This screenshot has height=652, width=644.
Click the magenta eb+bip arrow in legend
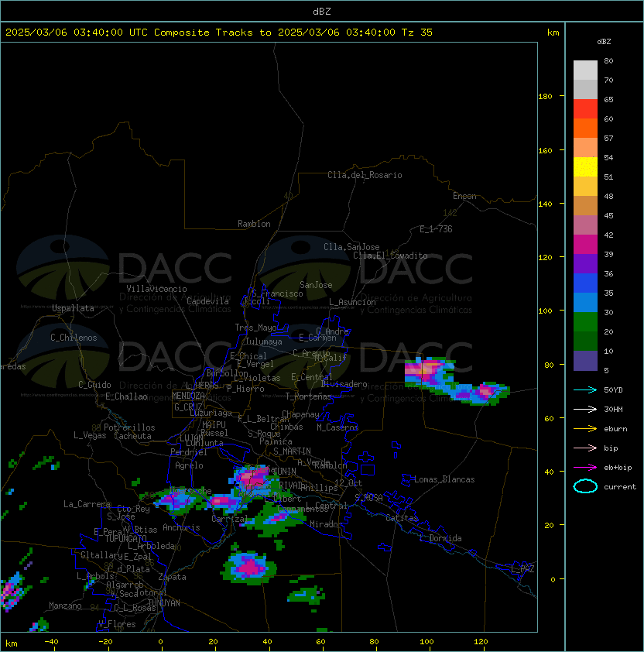pyautogui.click(x=585, y=468)
